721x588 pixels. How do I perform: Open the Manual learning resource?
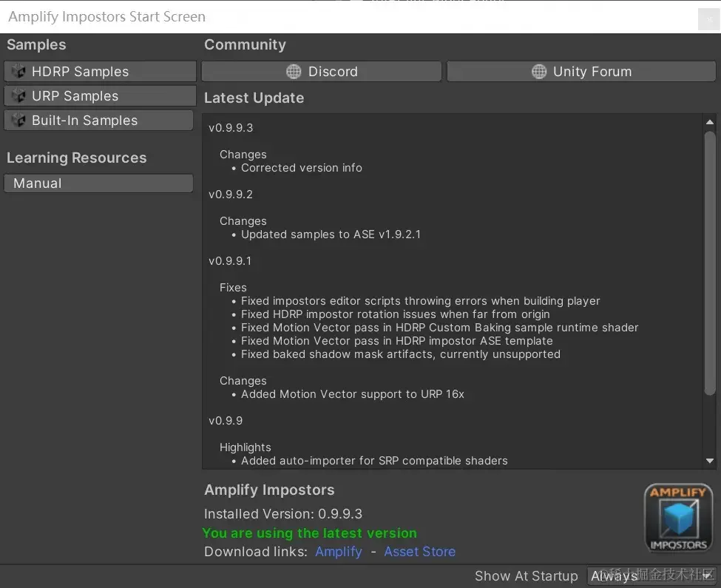pos(98,183)
